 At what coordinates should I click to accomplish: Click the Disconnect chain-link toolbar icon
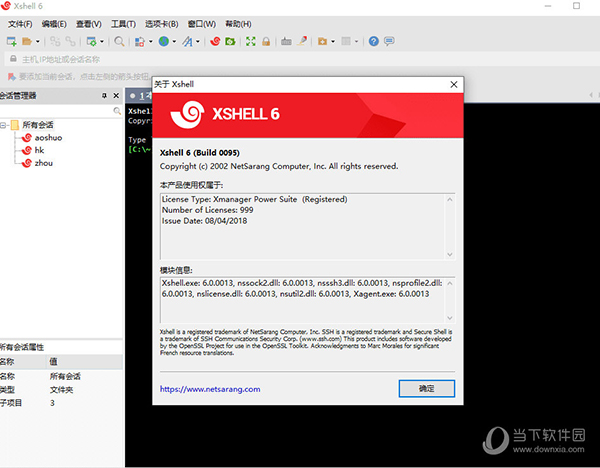click(x=70, y=41)
